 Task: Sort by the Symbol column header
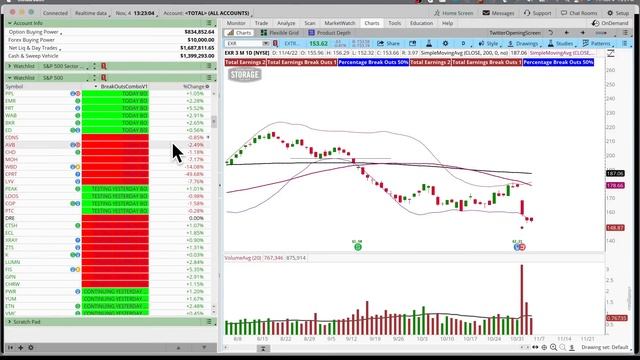tap(14, 87)
